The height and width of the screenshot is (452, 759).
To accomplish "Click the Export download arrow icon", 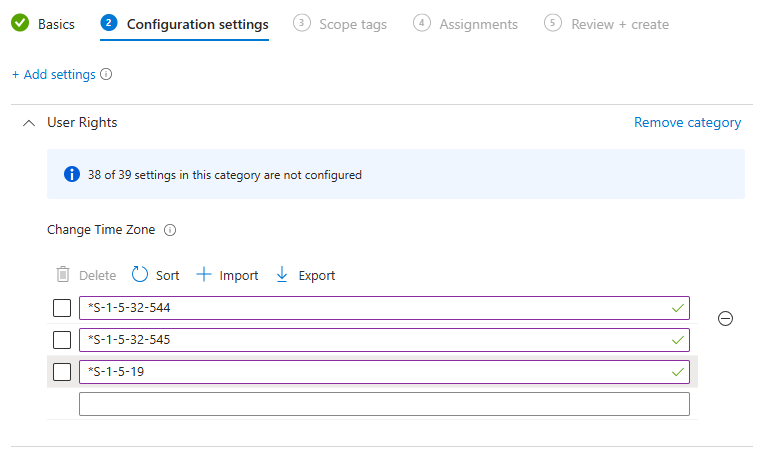I will pyautogui.click(x=282, y=274).
